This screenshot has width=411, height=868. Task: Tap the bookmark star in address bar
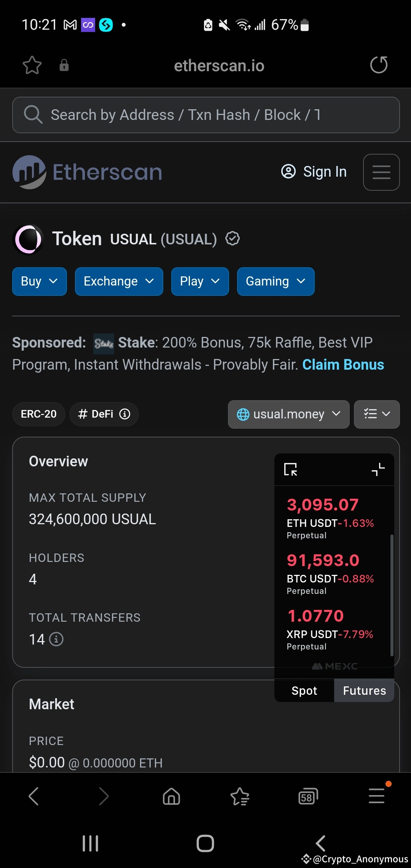[x=32, y=65]
